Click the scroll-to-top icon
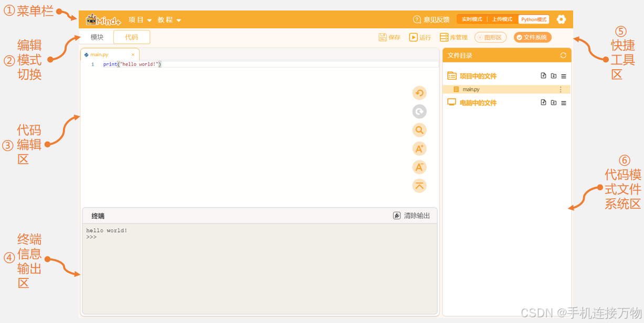Screen dimensions: 644x323 point(419,186)
